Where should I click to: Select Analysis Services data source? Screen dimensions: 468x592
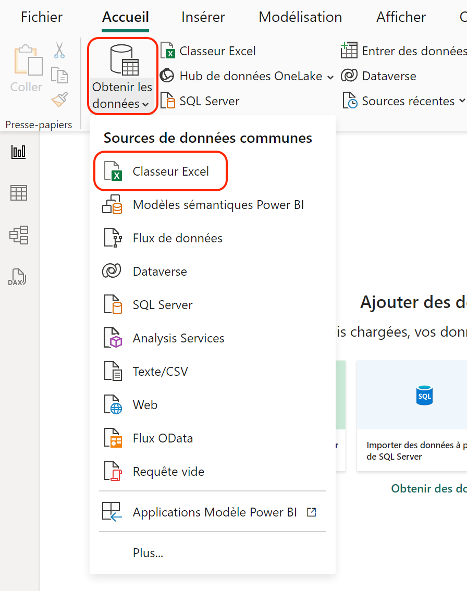212,338
